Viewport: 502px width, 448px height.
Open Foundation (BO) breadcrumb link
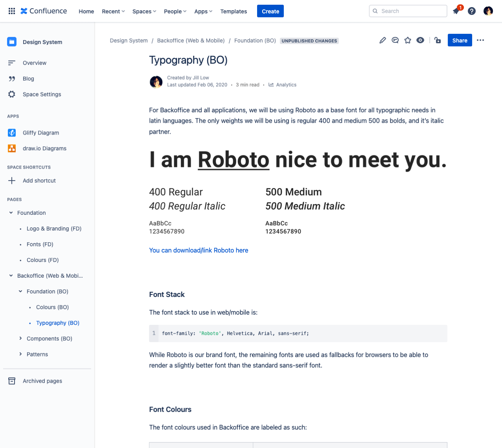[255, 41]
